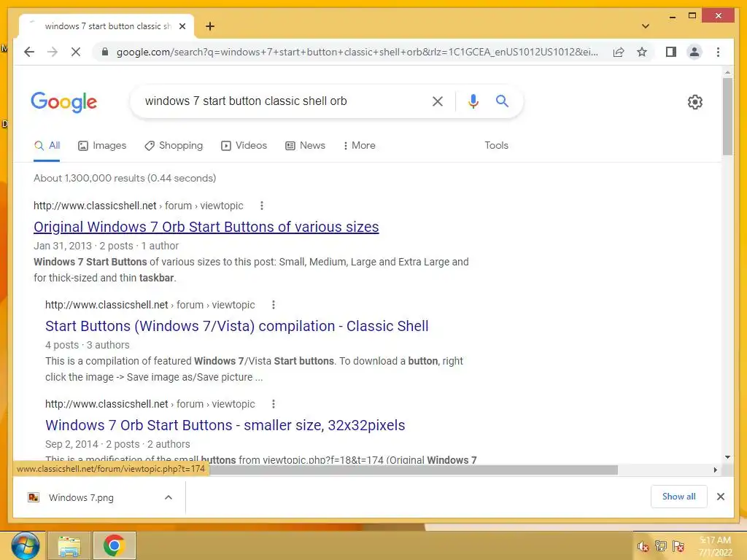Clear the Google search box text
Screen dimensions: 747x560
pyautogui.click(x=438, y=101)
